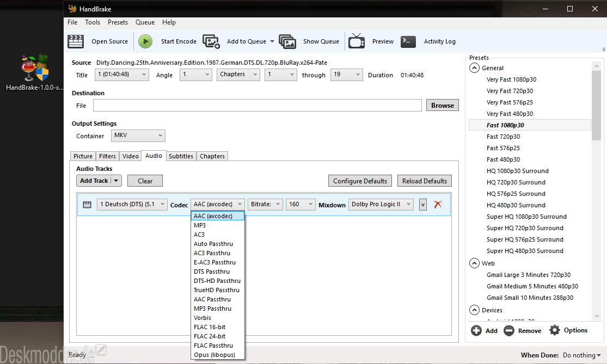This screenshot has width=607, height=364.
Task: Open the Help menu
Action: pos(169,22)
